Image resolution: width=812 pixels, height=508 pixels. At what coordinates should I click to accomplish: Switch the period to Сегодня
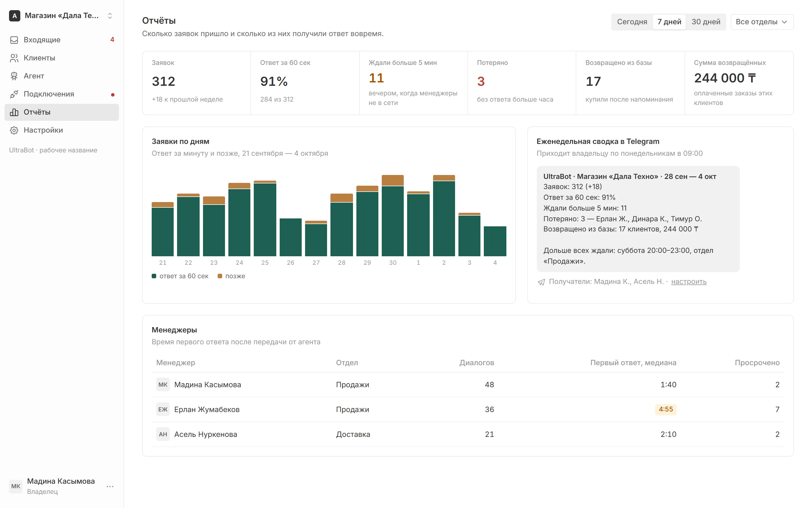point(632,22)
